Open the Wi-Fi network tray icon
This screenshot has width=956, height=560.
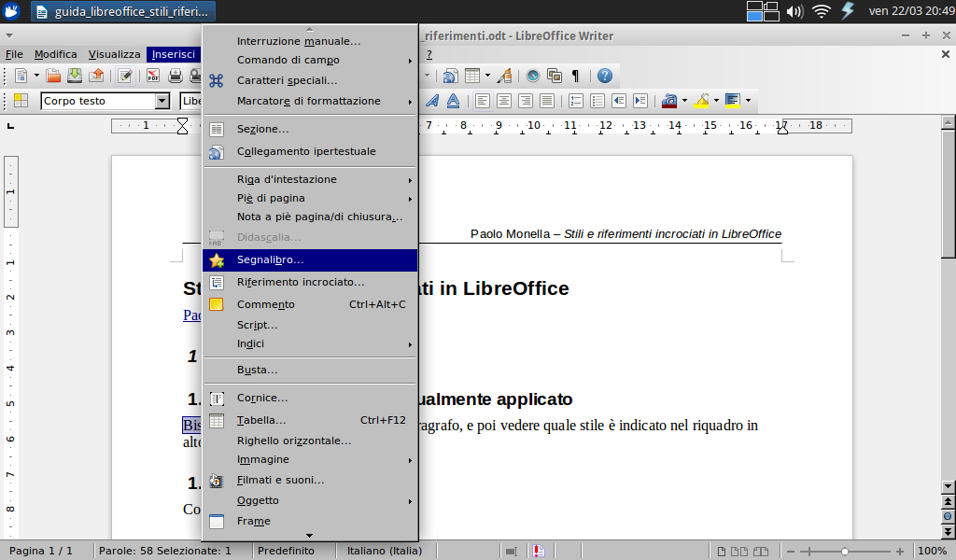[822, 11]
